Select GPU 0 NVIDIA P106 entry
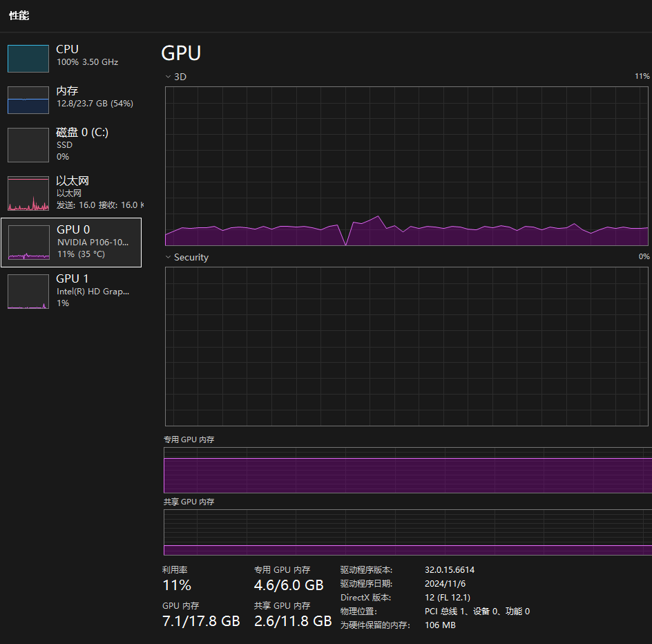Viewport: 652px width, 644px height. tap(73, 241)
